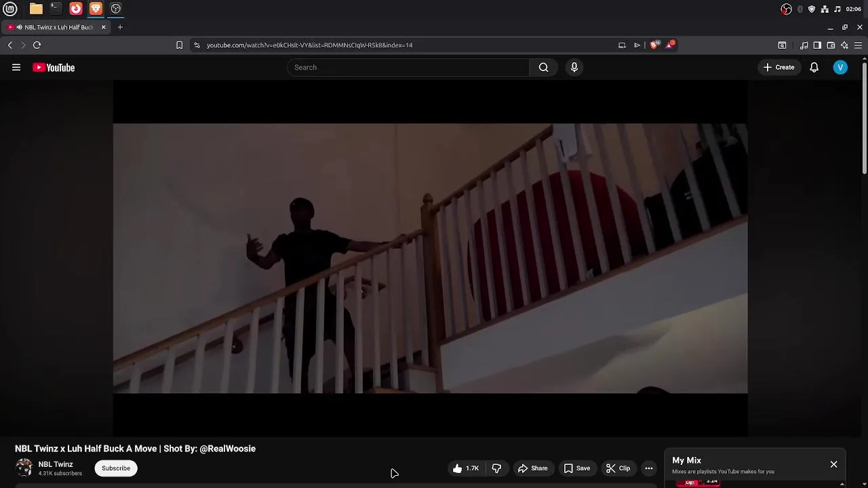Open the network connections tray icon
This screenshot has width=868, height=488.
click(x=825, y=9)
